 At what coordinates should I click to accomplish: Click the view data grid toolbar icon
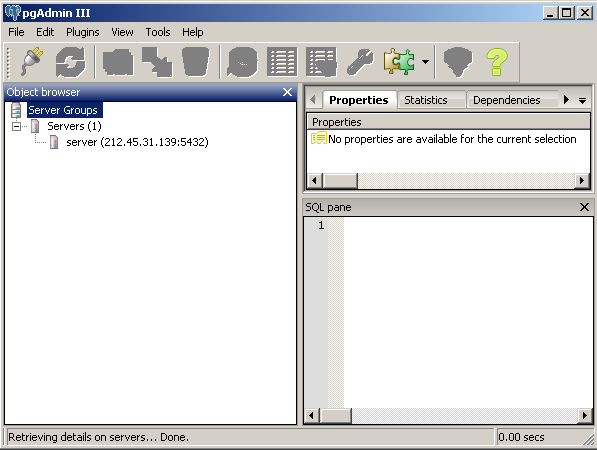pyautogui.click(x=282, y=62)
